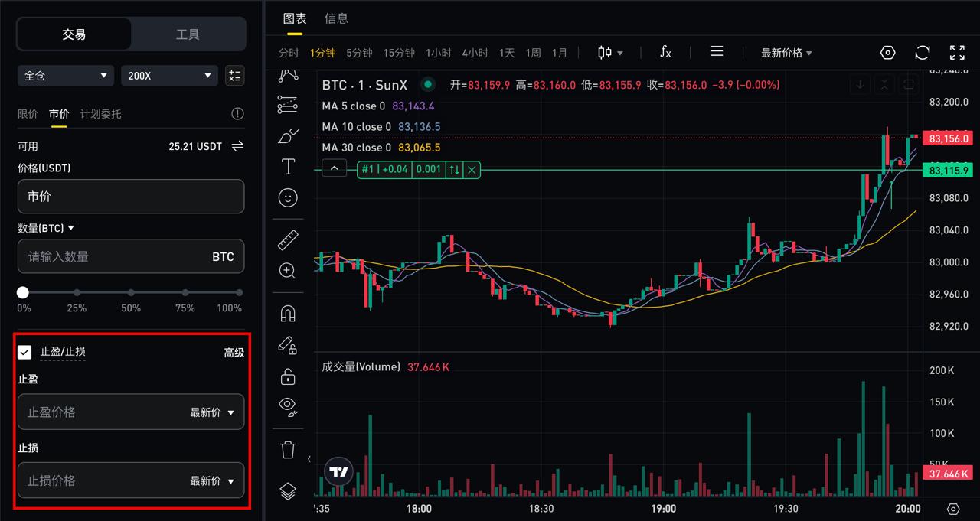Select the 计划委托 order tab

(101, 114)
